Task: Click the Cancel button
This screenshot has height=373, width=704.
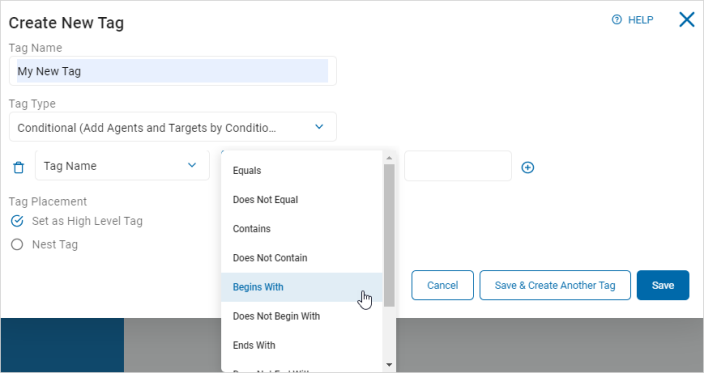Action: coord(442,285)
